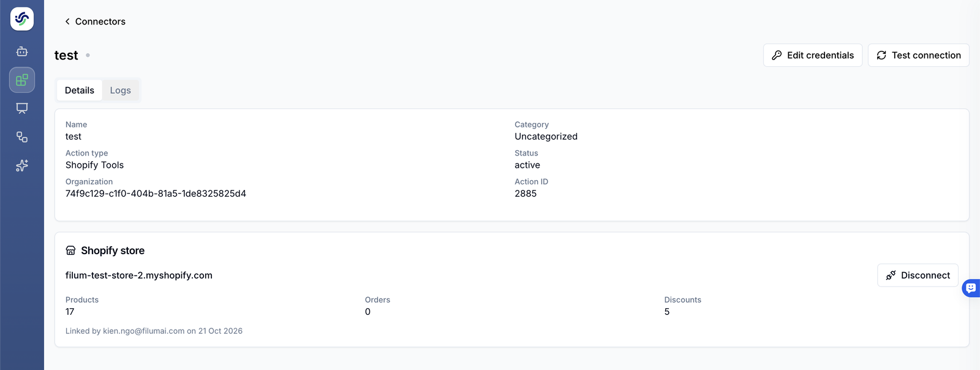The image size is (980, 370).
Task: Open the workflow nodes sidebar icon
Action: coord(22,137)
